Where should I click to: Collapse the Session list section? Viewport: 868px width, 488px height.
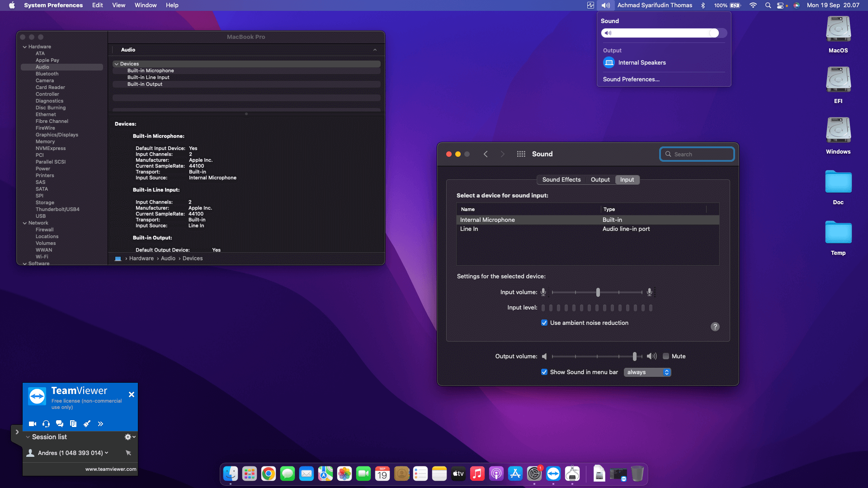tap(28, 437)
